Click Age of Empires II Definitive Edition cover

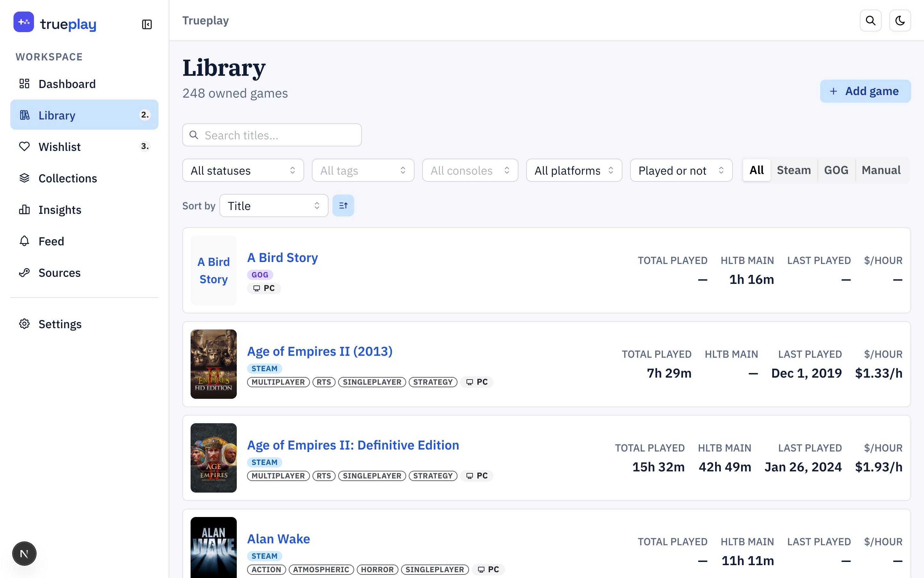(x=213, y=458)
